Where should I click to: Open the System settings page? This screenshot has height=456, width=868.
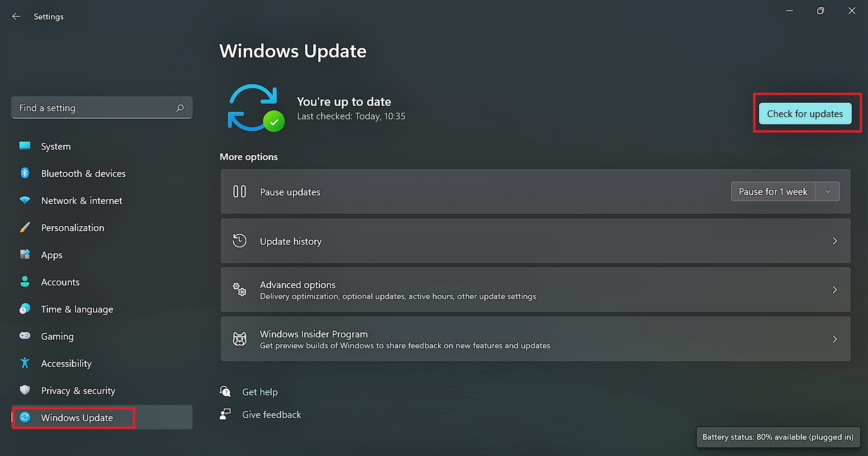click(102, 146)
